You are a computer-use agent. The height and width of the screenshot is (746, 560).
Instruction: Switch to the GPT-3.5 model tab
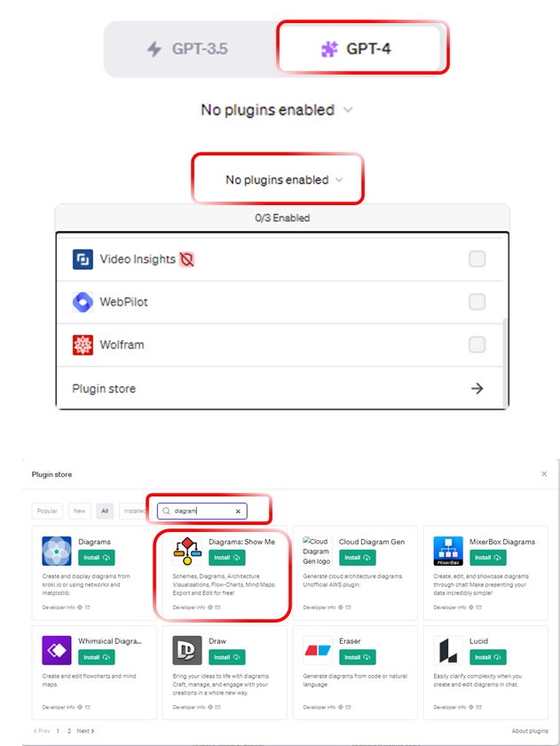point(187,49)
